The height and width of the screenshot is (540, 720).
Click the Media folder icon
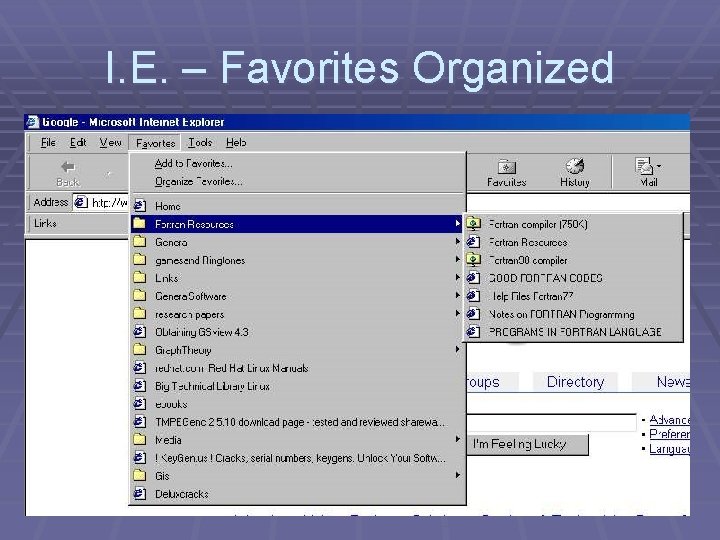point(140,439)
